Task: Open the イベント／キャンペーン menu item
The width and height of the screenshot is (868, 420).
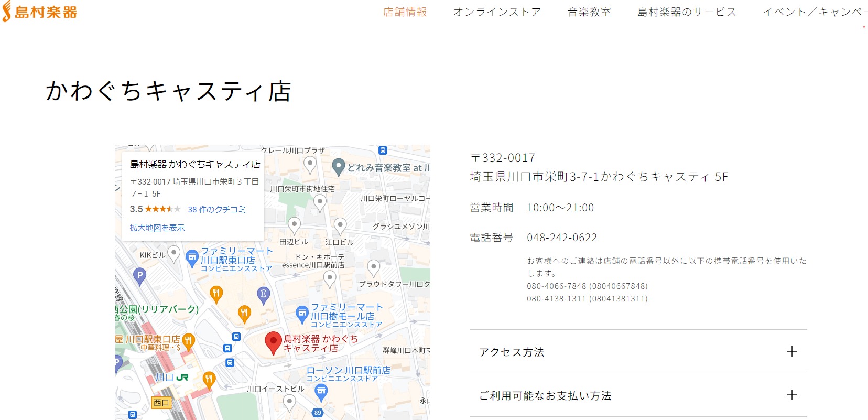Action: [815, 12]
